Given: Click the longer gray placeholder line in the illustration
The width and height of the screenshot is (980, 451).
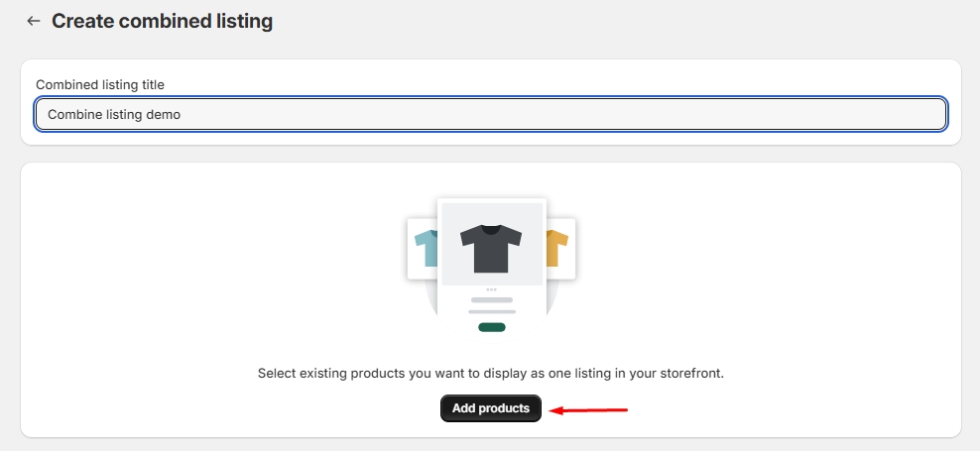Looking at the screenshot, I should [491, 311].
